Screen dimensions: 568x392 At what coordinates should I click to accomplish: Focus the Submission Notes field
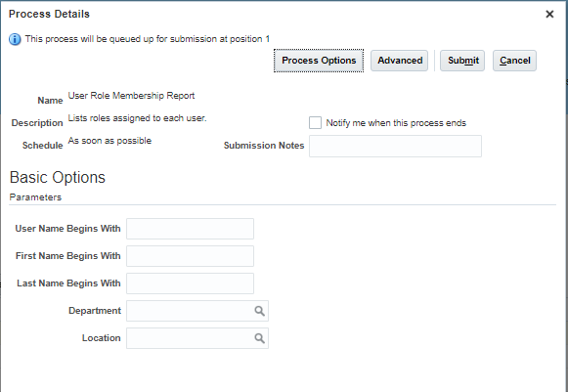pyautogui.click(x=395, y=146)
